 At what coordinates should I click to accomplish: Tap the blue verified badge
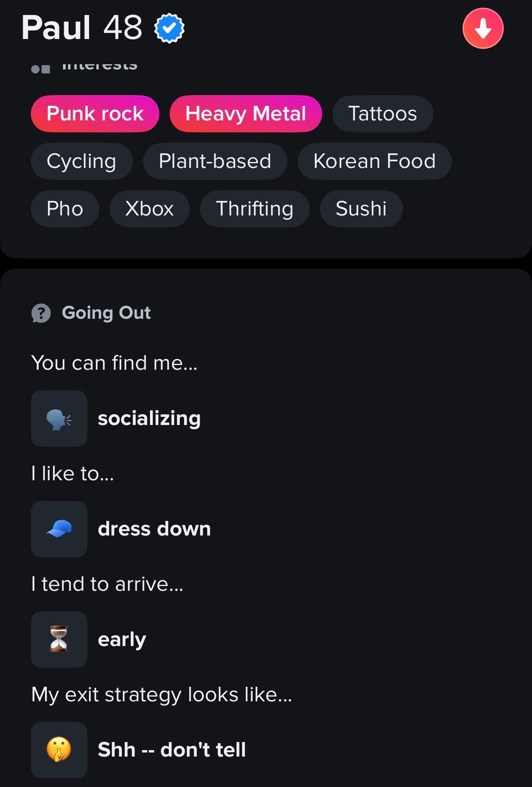(169, 28)
